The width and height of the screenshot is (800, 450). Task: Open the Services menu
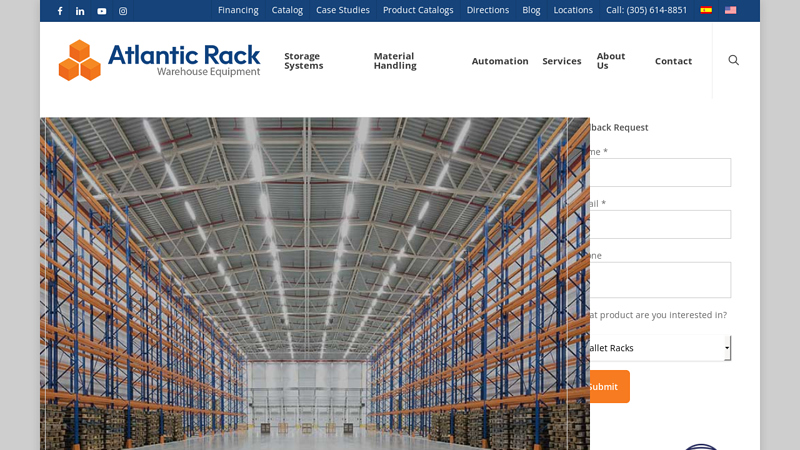(562, 61)
